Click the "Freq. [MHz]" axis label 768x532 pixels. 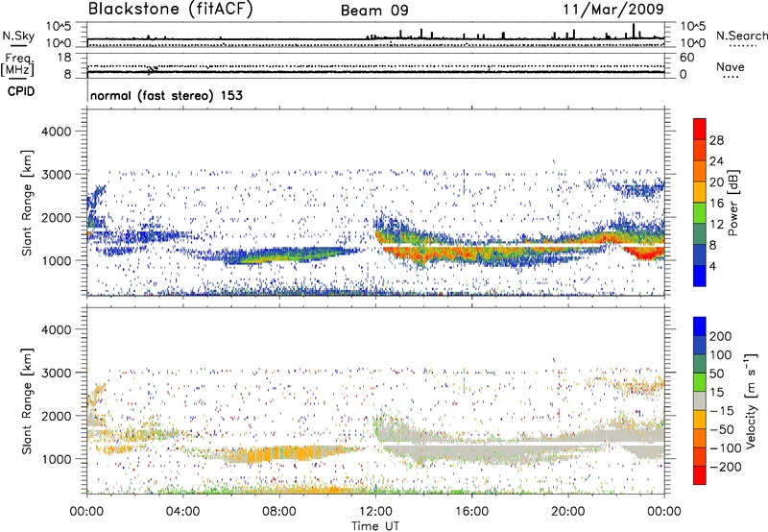pyautogui.click(x=17, y=65)
